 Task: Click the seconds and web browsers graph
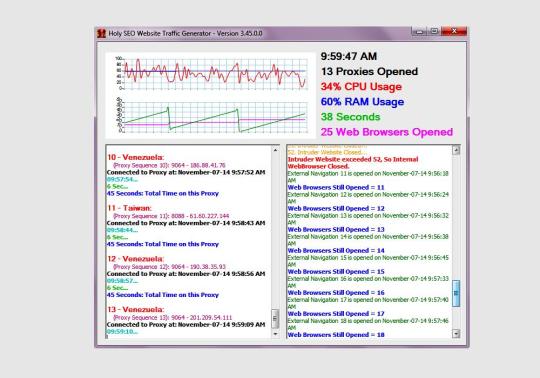(211, 116)
